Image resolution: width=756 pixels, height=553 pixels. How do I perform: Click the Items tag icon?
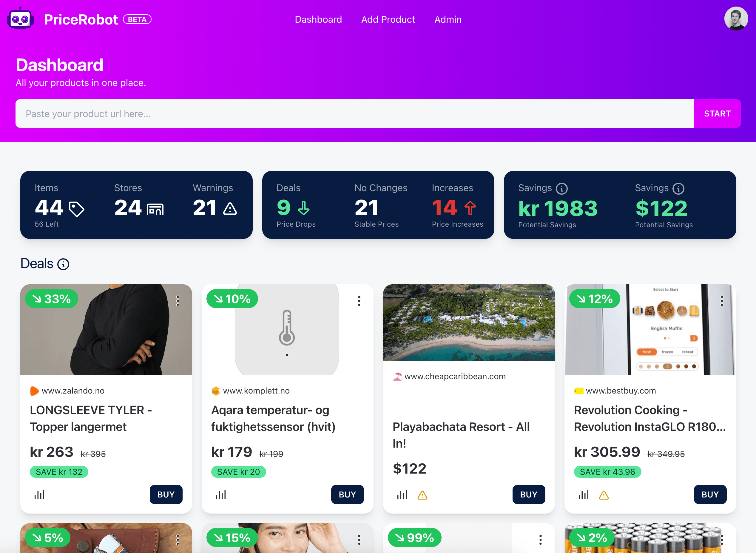coord(76,209)
